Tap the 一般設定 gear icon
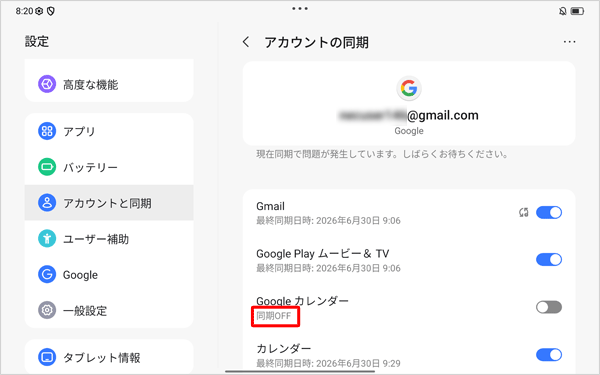This screenshot has height=375, width=600. [x=47, y=310]
